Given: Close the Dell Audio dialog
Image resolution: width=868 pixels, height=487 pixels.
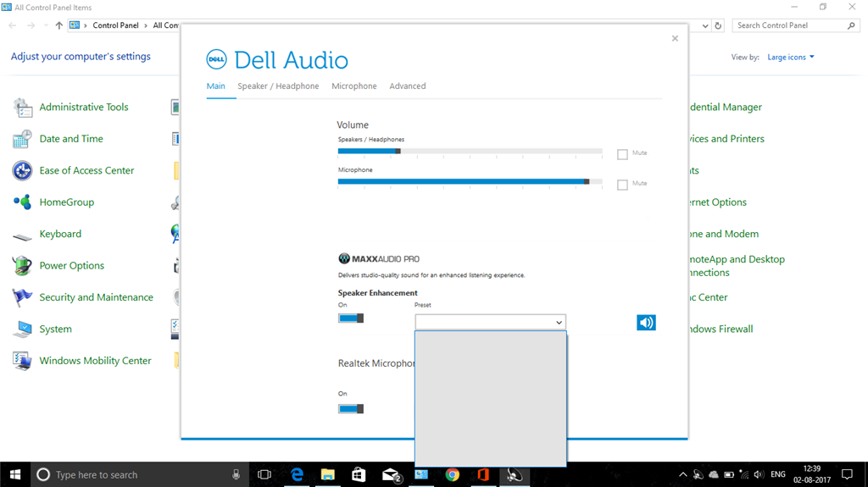Looking at the screenshot, I should 675,38.
